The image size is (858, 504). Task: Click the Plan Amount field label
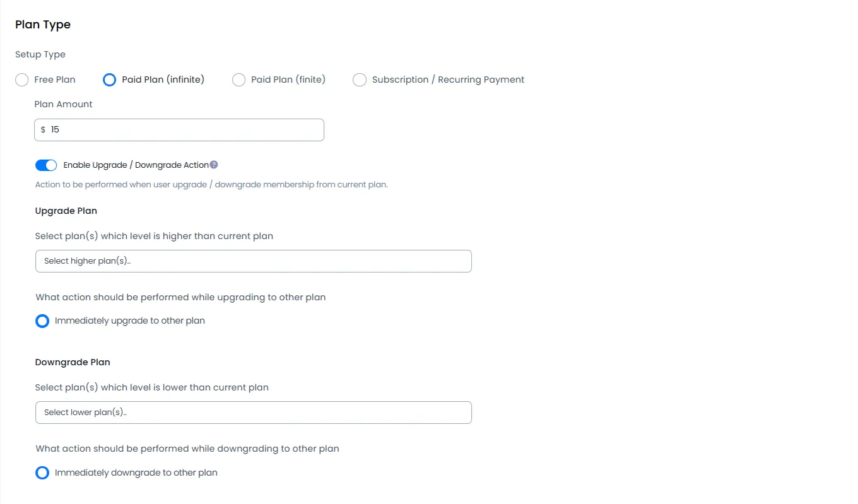[x=63, y=105]
